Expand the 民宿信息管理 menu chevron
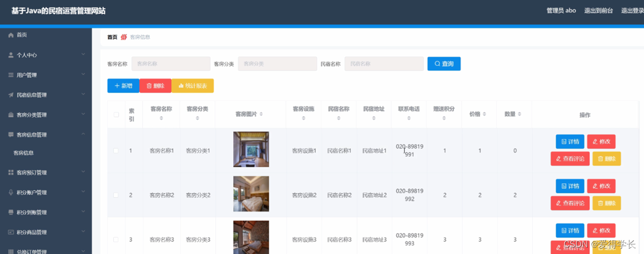Viewport: 644px width, 254px height. pyautogui.click(x=83, y=95)
